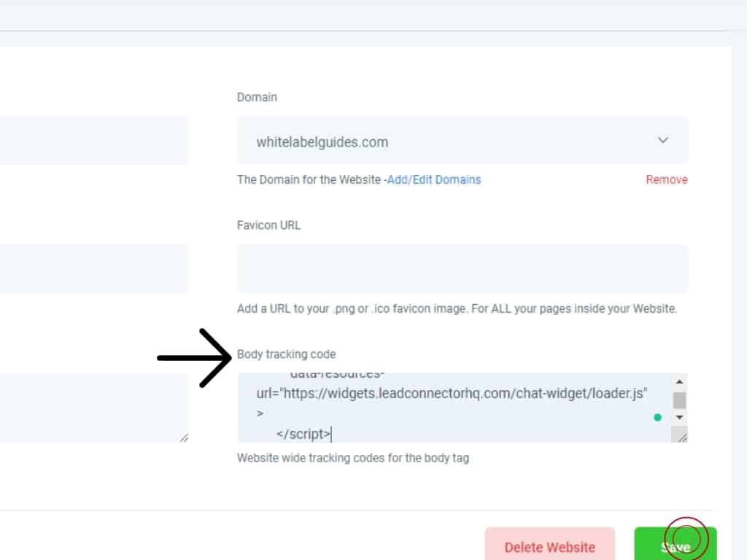Click the Body tracking code scrollbar thumb
Image resolution: width=747 pixels, height=560 pixels.
point(679,400)
